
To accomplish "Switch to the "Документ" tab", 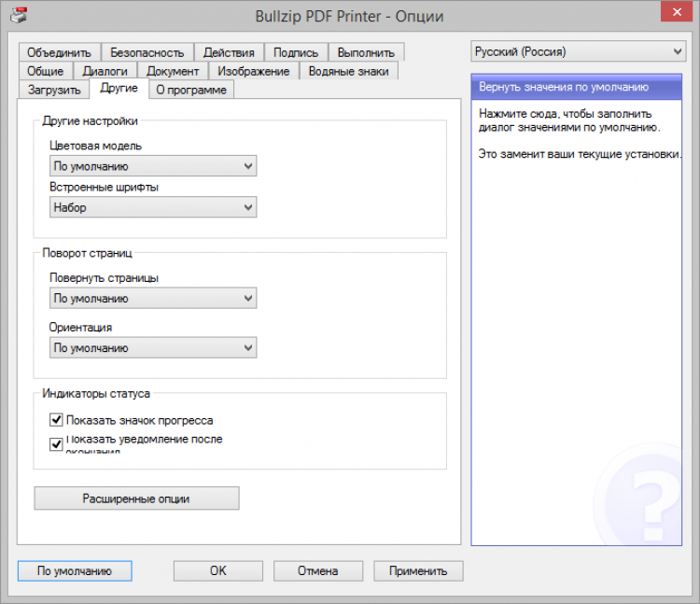I will coord(173,71).
